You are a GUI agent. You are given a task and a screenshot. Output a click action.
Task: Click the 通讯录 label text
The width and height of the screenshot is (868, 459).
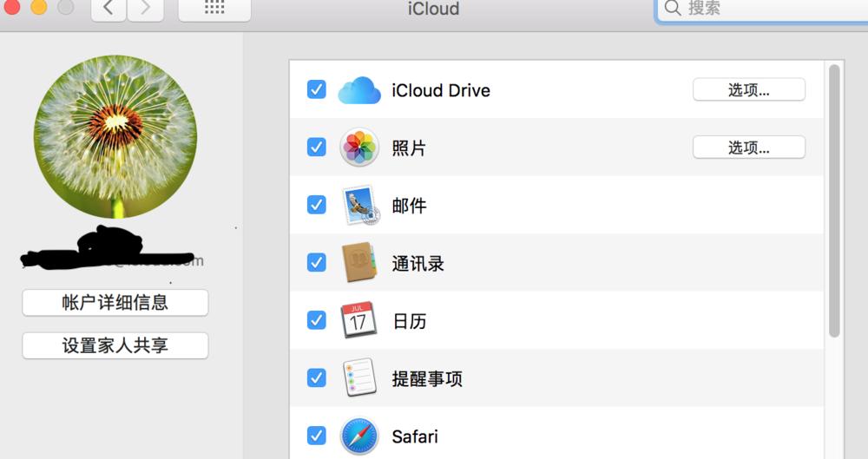pyautogui.click(x=418, y=264)
